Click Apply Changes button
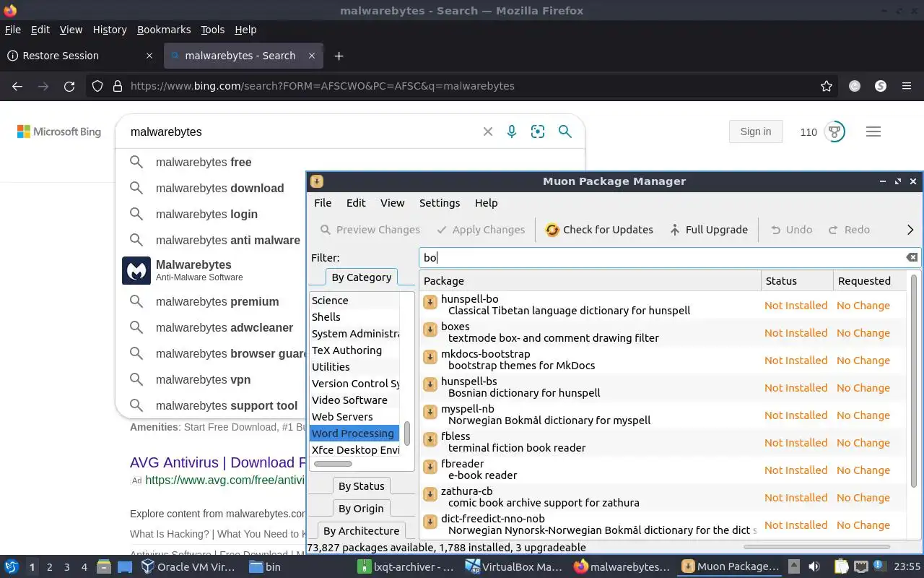924x578 pixels. point(481,230)
